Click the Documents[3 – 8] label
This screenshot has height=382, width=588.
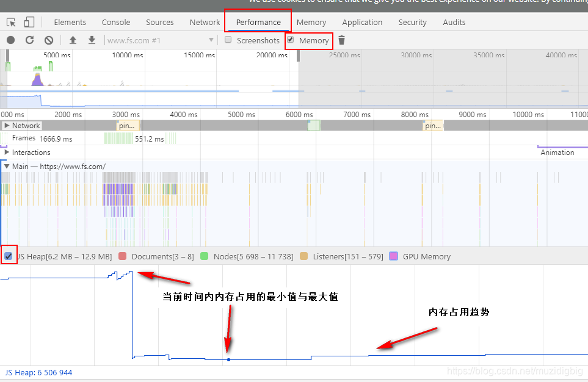click(163, 257)
